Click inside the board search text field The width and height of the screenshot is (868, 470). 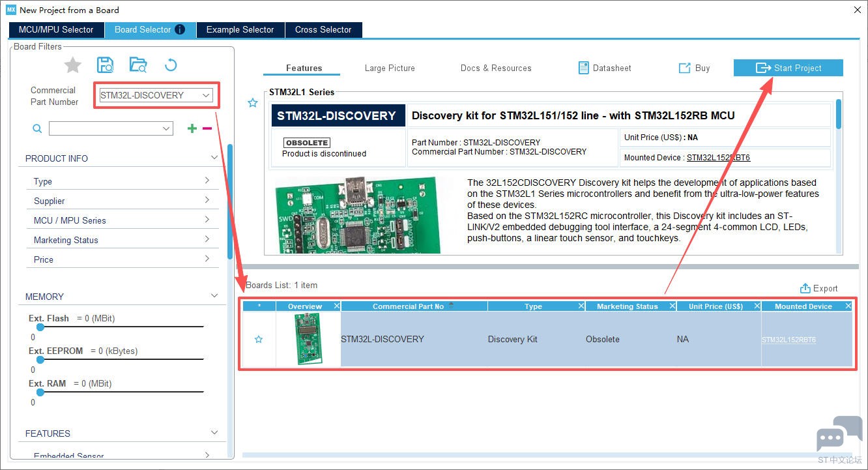tap(105, 128)
